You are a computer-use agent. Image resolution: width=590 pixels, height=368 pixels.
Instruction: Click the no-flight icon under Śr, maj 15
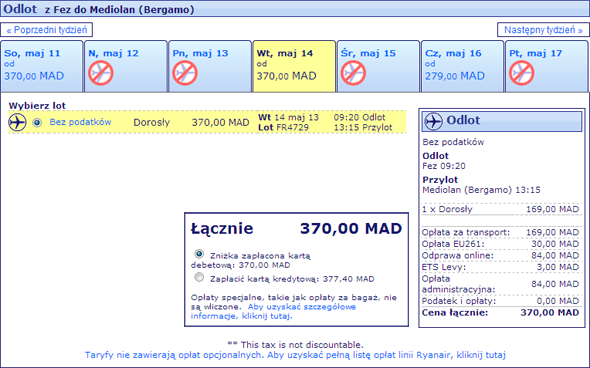click(353, 73)
